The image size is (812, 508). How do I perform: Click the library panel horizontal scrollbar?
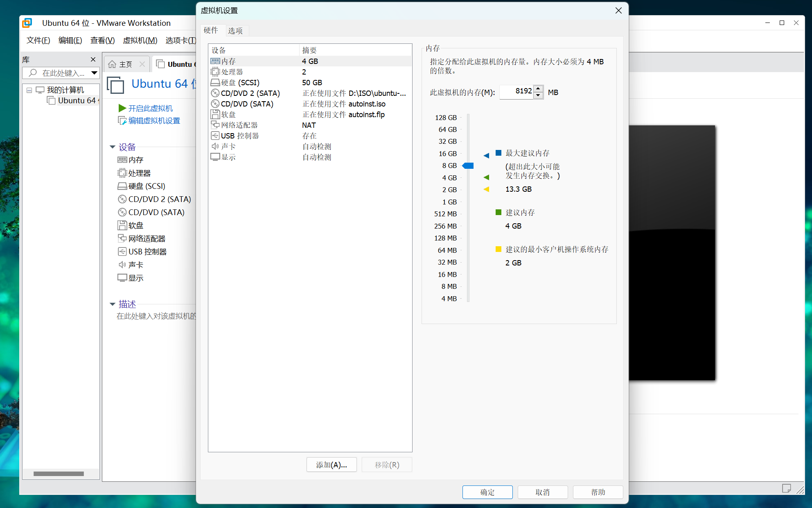(x=59, y=474)
